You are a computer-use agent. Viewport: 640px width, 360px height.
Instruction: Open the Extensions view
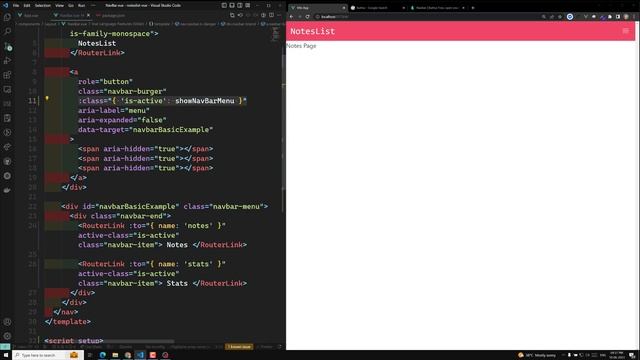pos(7,75)
